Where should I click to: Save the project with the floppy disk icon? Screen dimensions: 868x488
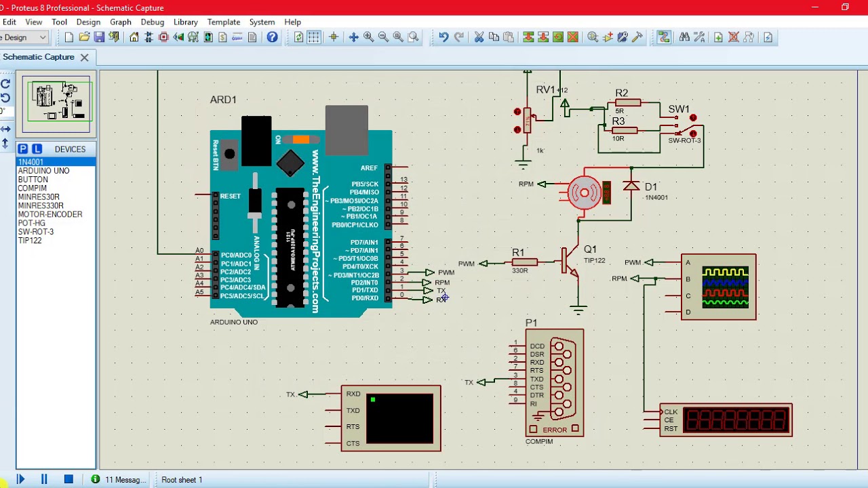point(99,37)
